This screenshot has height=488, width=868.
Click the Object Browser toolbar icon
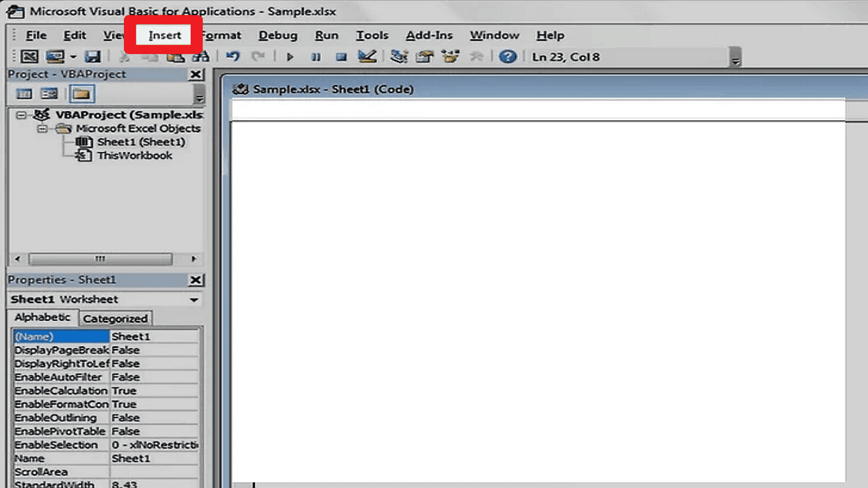pos(451,57)
